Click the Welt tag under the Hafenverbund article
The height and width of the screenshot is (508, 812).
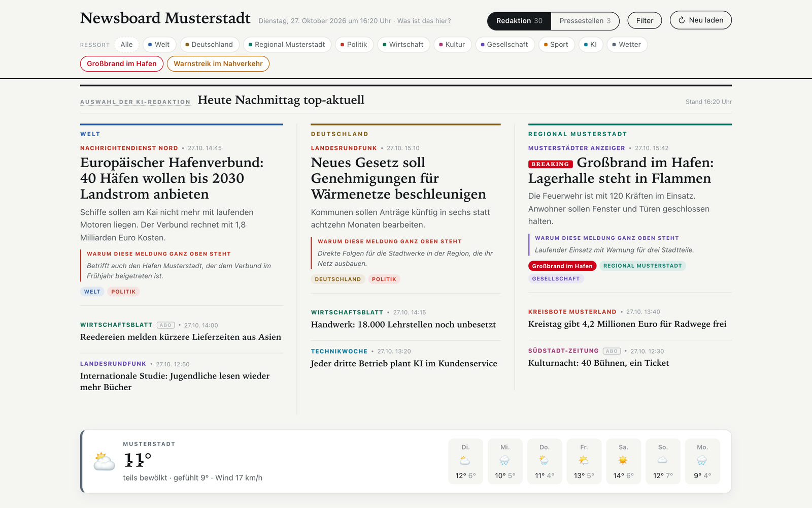[x=92, y=292]
